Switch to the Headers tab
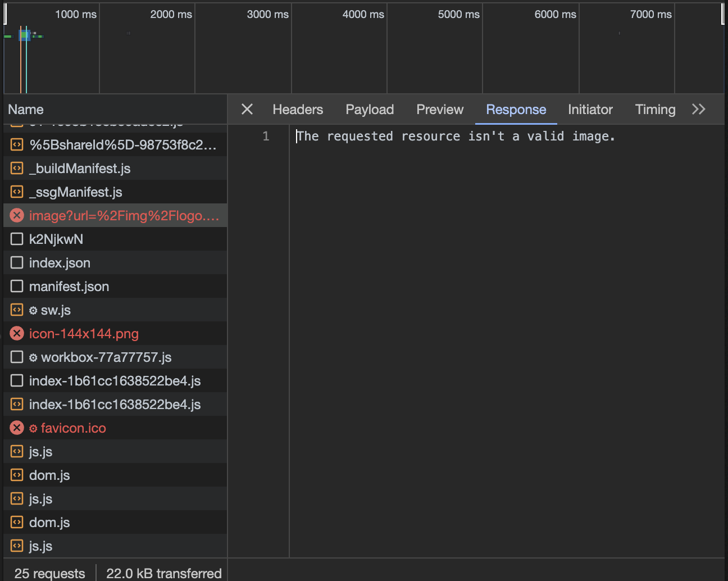 (x=298, y=109)
